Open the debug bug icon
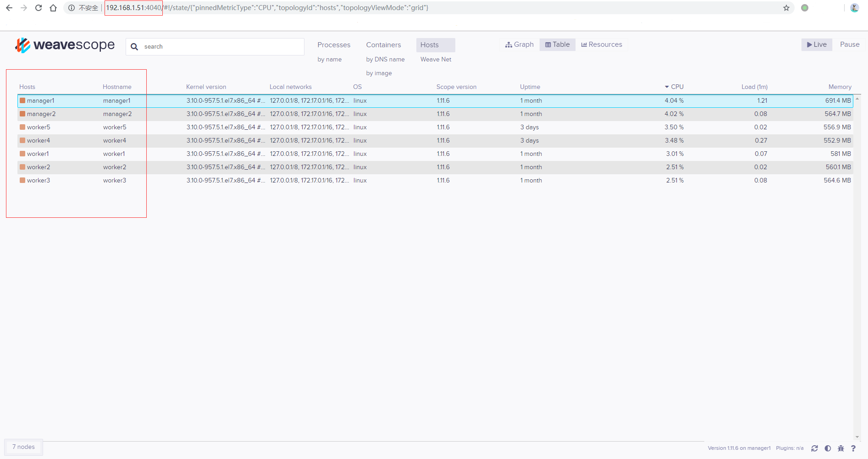Viewport: 868px width, 459px height. tap(841, 448)
